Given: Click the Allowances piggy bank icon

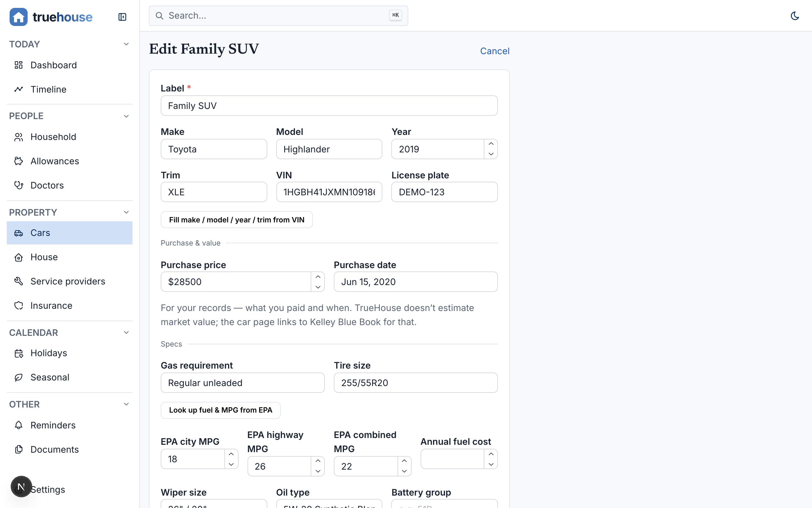Looking at the screenshot, I should click(18, 161).
